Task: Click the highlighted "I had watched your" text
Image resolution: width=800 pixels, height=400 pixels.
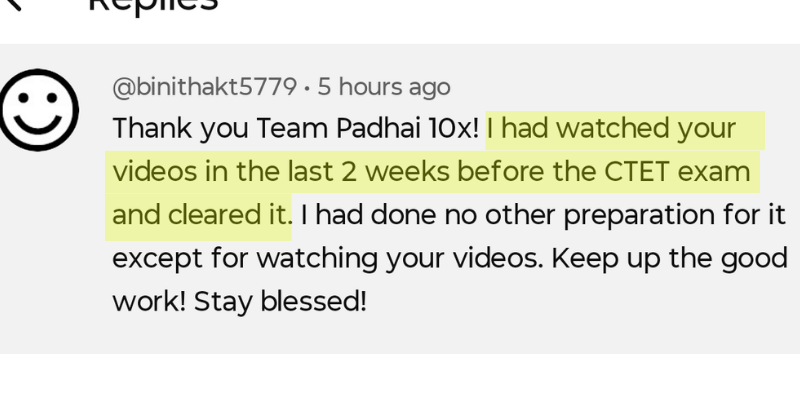Action: 612,129
